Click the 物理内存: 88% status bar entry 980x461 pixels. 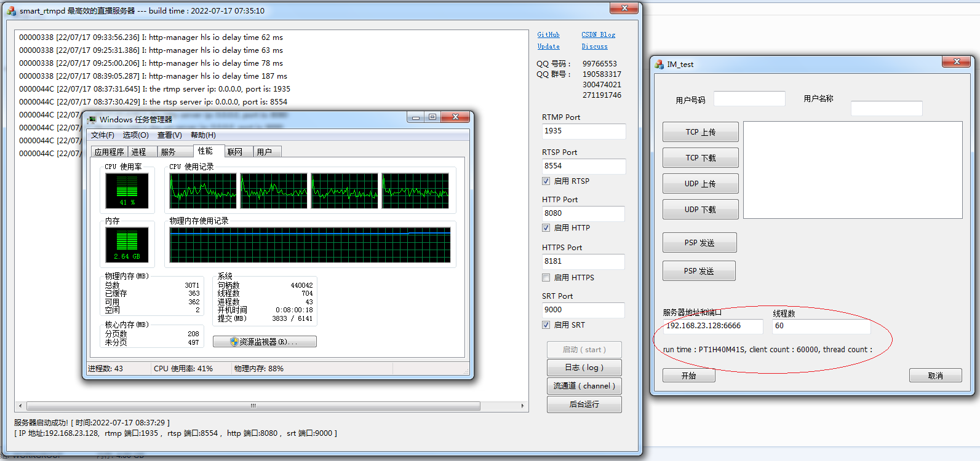point(259,369)
